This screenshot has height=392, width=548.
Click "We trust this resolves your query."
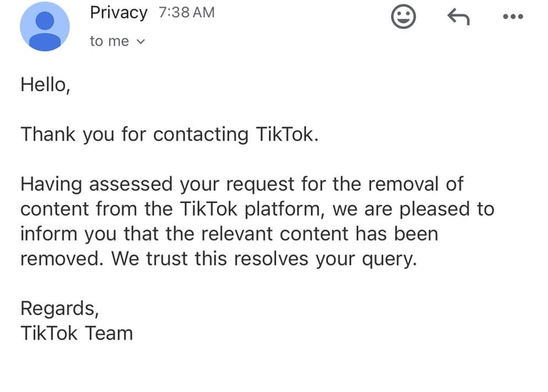[x=263, y=259]
